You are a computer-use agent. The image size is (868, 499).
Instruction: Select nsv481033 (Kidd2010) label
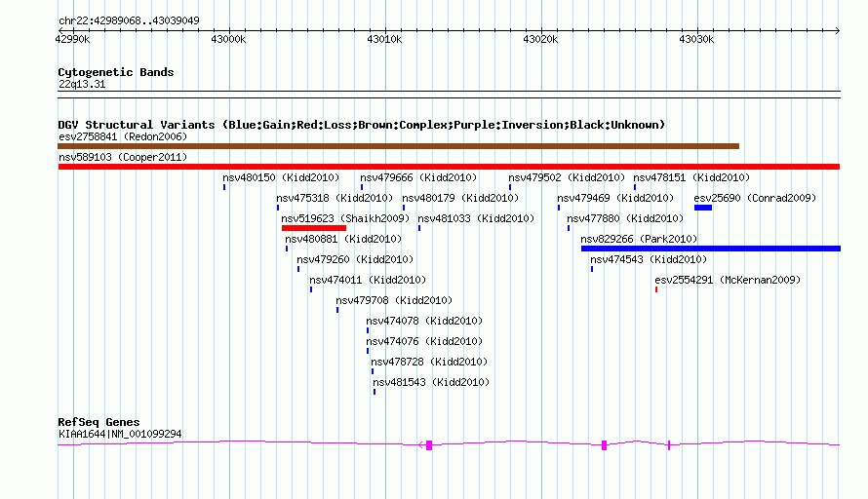pos(476,218)
